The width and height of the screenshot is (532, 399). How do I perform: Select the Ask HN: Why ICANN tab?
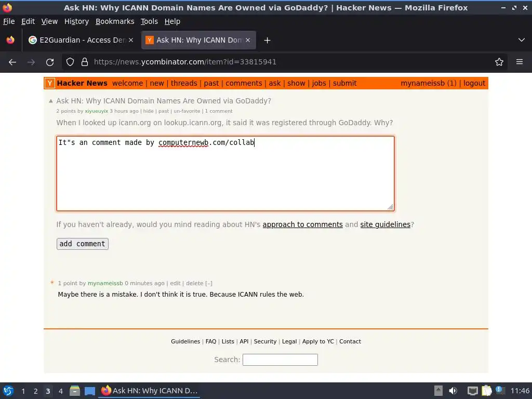tap(198, 40)
